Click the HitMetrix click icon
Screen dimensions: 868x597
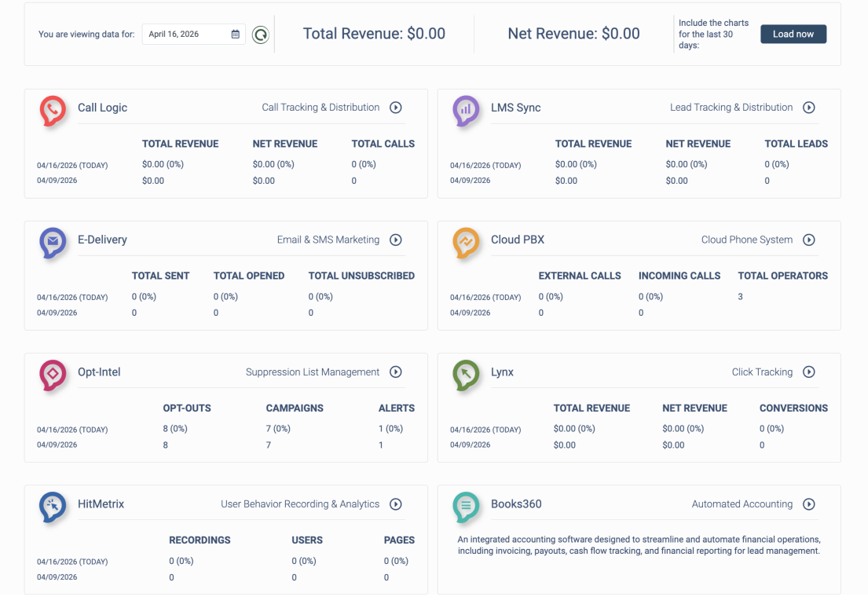click(x=53, y=507)
